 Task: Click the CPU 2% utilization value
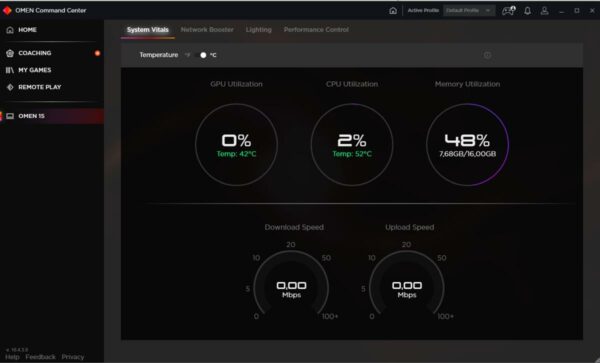[x=352, y=140]
